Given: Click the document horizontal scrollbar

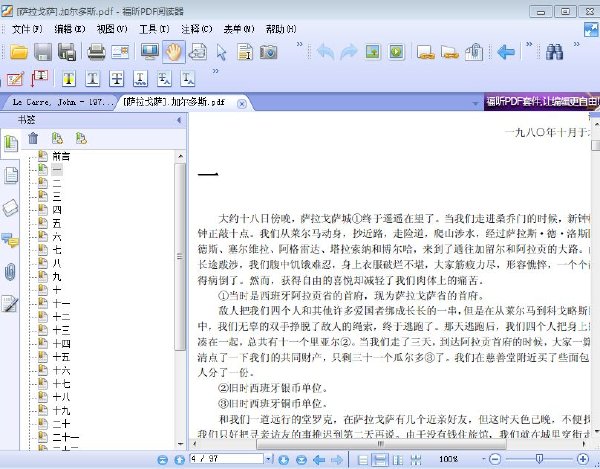Looking at the screenshot, I should click(x=381, y=444).
